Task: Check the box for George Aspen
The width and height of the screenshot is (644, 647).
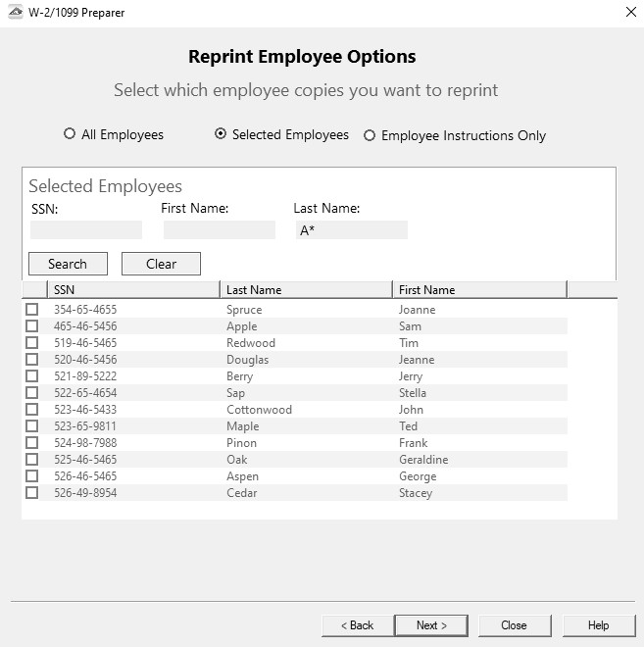Action: tap(32, 476)
